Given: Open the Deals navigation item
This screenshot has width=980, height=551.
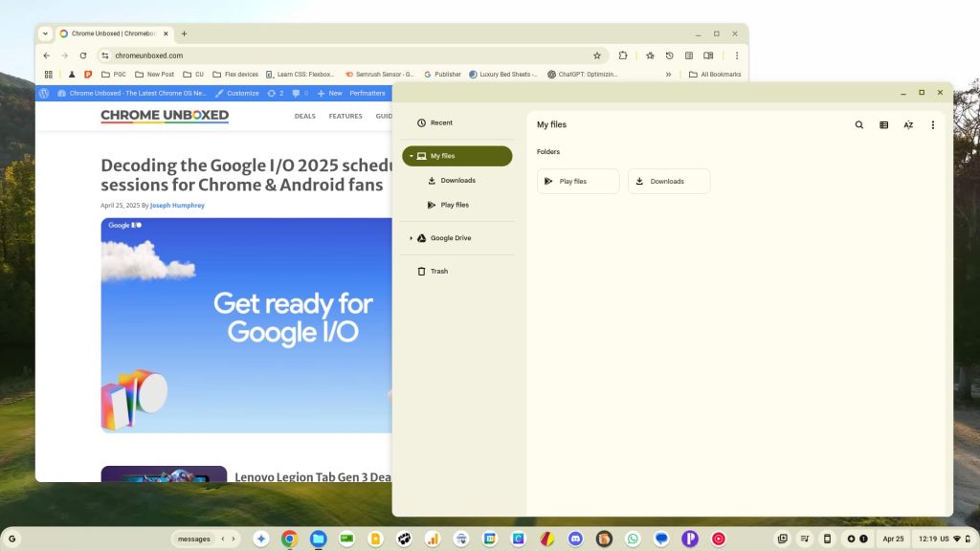Looking at the screenshot, I should pyautogui.click(x=305, y=116).
